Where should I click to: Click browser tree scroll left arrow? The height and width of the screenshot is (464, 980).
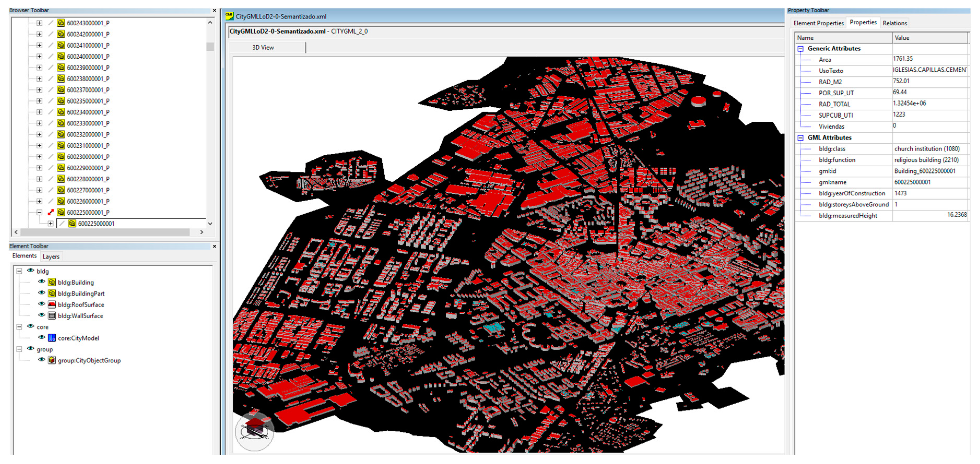click(16, 232)
